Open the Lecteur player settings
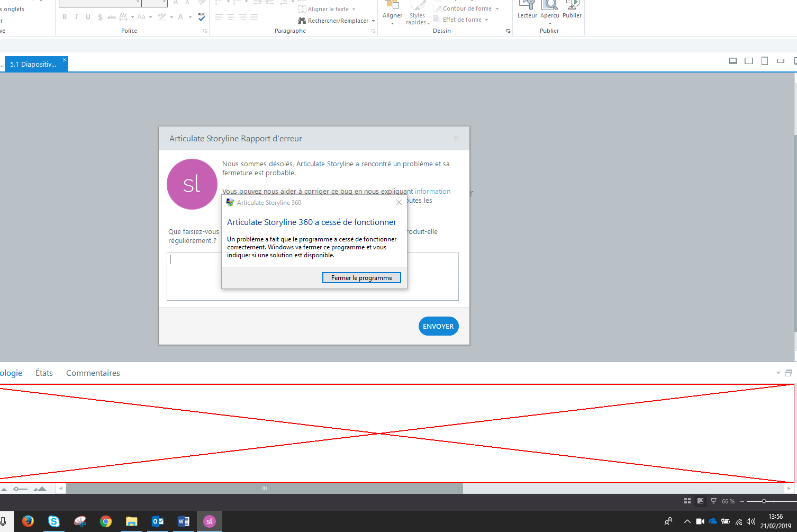 pos(527,11)
